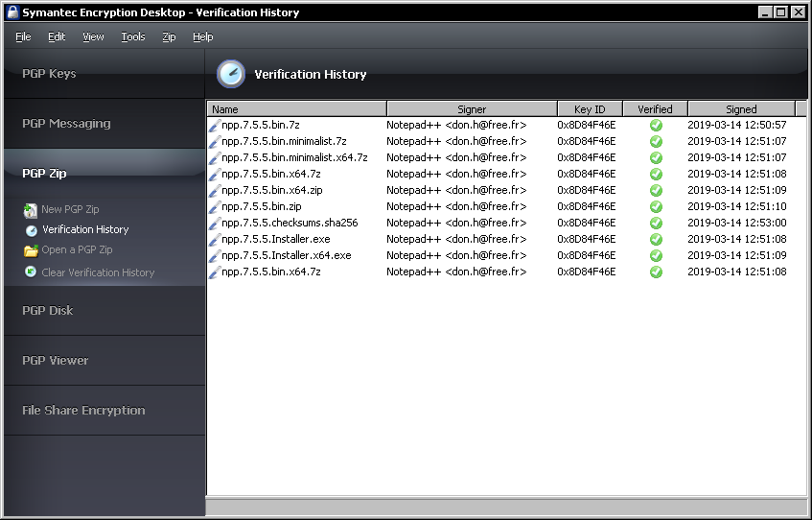Viewport: 812px width, 520px height.
Task: Click pen icon of npp.7.5.5.bin.zip row
Action: tap(215, 207)
